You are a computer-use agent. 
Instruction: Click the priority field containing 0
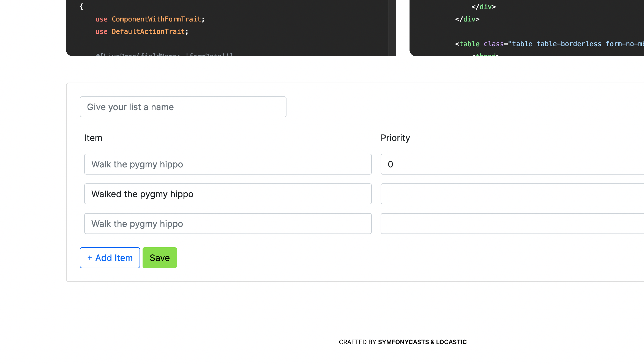[x=512, y=164]
